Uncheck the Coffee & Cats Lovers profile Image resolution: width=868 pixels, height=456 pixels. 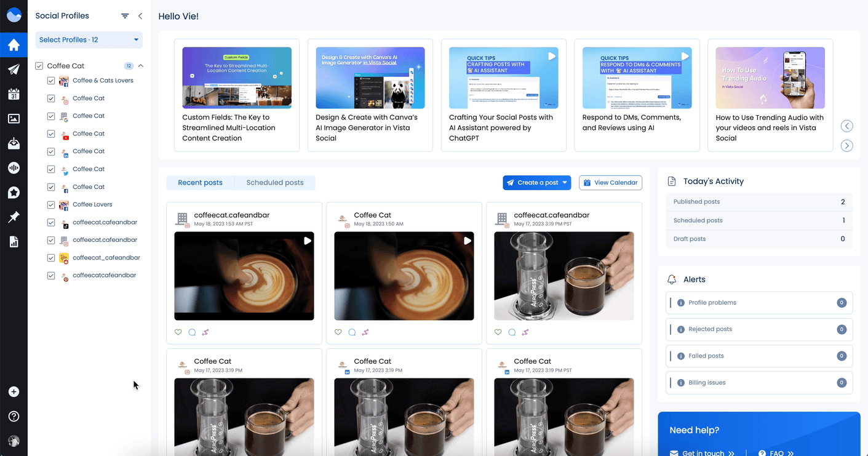tap(52, 80)
